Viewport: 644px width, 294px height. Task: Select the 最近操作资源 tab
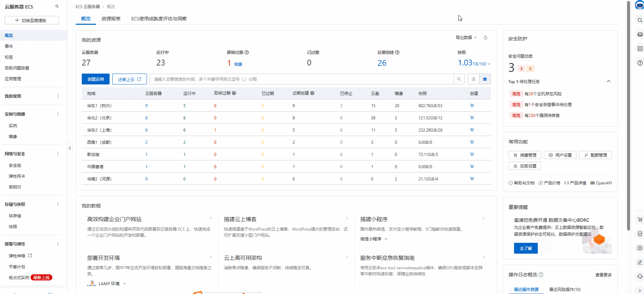pyautogui.click(x=526, y=290)
